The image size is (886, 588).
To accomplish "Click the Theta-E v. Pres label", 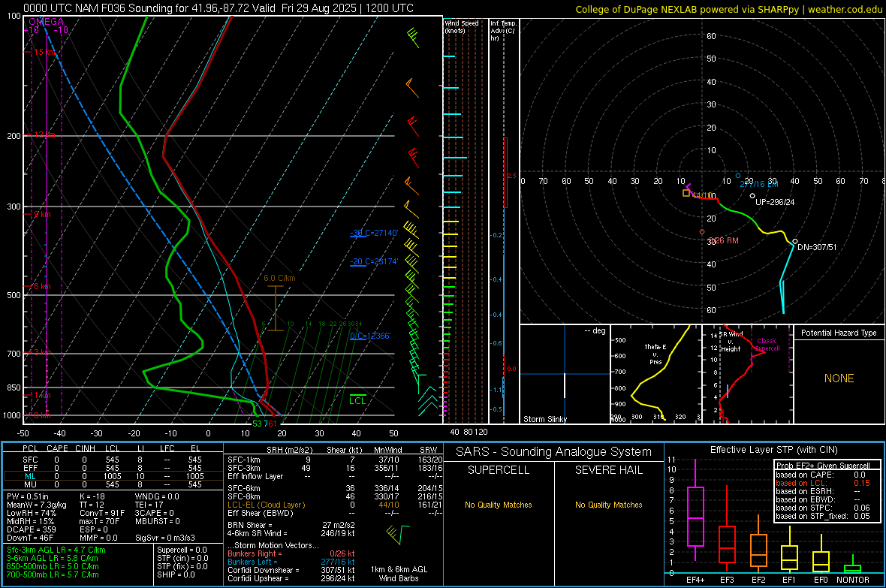I will point(655,354).
